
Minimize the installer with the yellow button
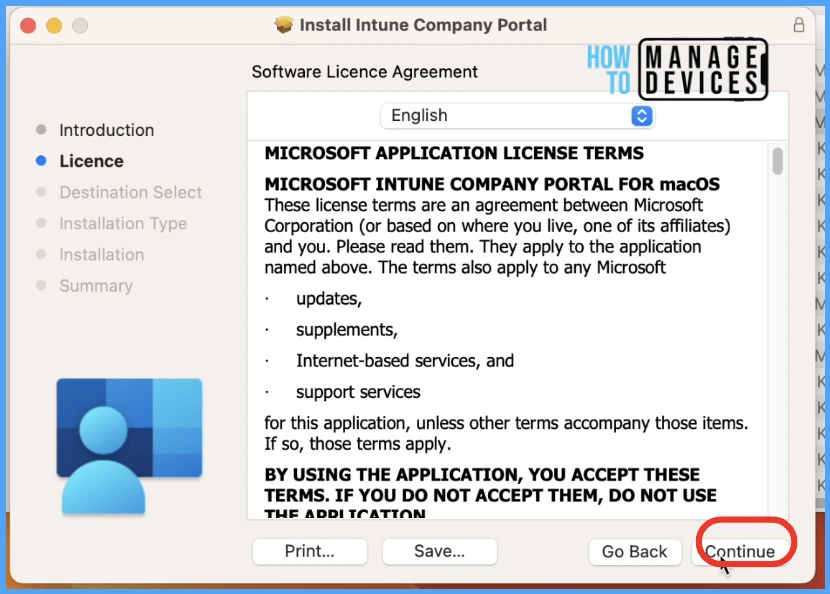[x=54, y=25]
